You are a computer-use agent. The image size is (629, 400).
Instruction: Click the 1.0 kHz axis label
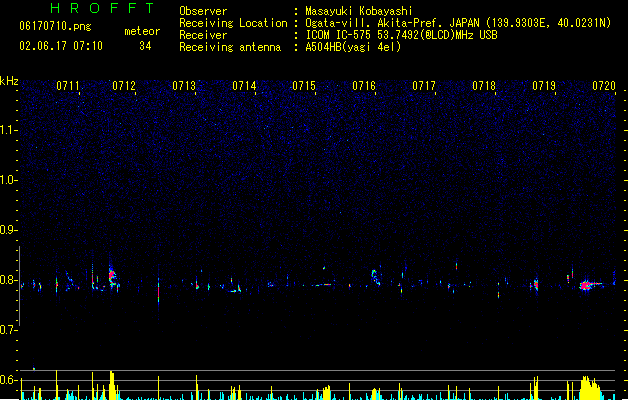(x=8, y=180)
